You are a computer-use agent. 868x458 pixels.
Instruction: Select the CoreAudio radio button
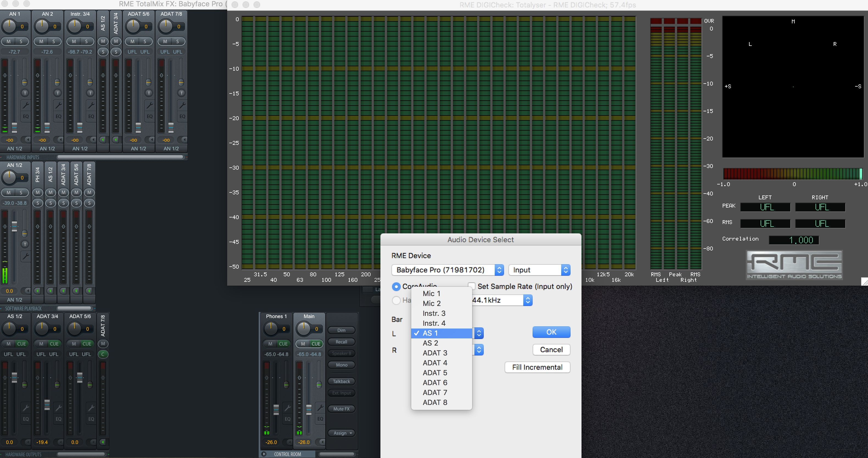(x=396, y=287)
